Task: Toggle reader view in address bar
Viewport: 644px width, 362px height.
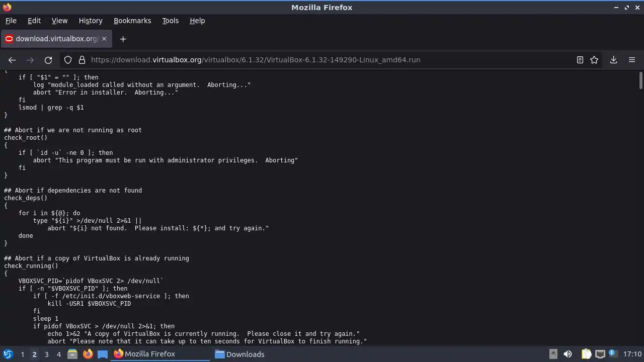Action: pos(580,60)
